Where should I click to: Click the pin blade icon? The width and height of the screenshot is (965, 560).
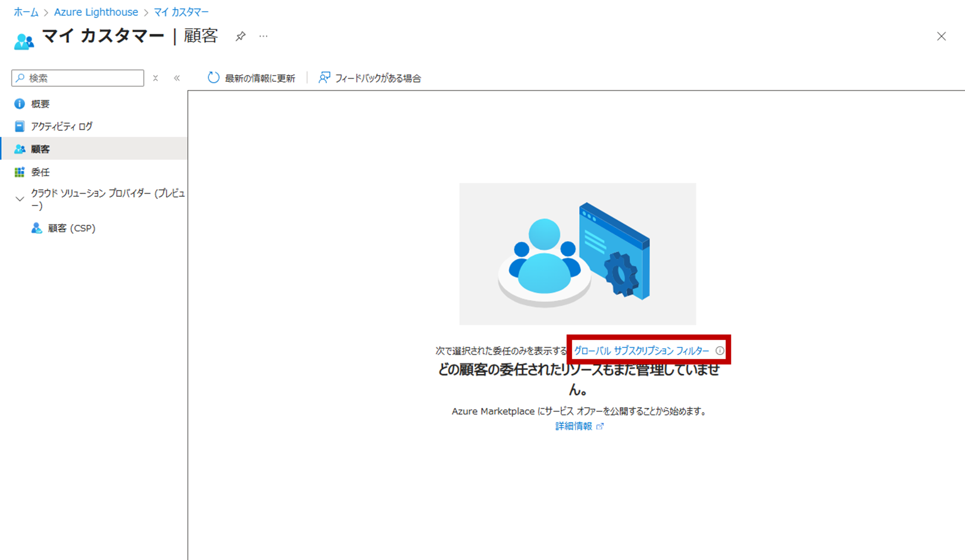point(240,36)
